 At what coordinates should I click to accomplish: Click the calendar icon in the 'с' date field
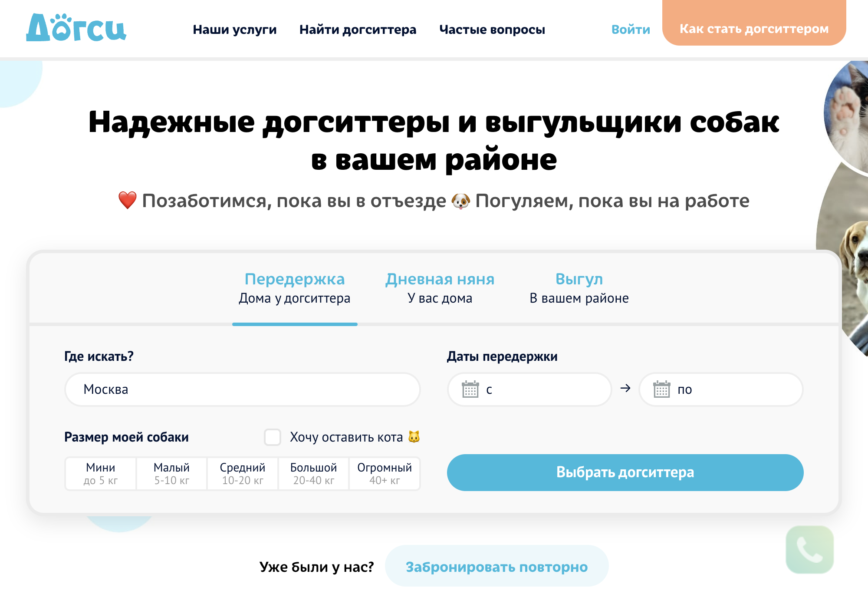[470, 389]
